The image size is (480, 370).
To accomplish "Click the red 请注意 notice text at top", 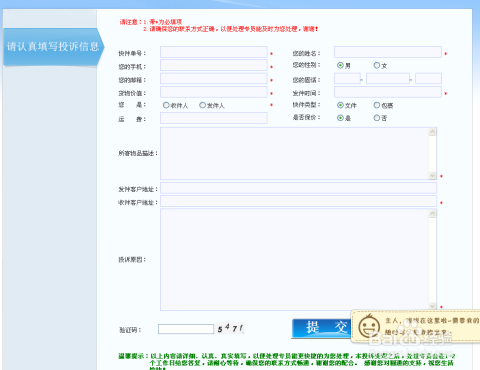I will coord(219,26).
